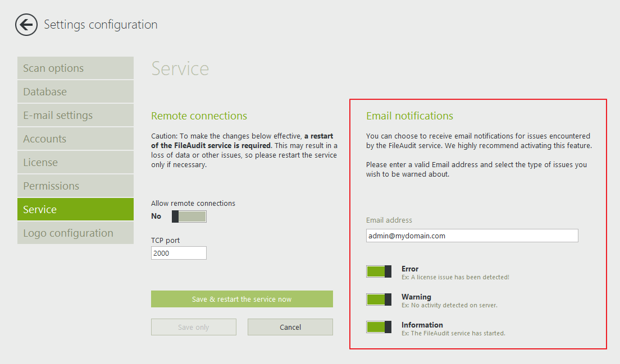
Task: Click the Cancel button
Action: (x=290, y=327)
